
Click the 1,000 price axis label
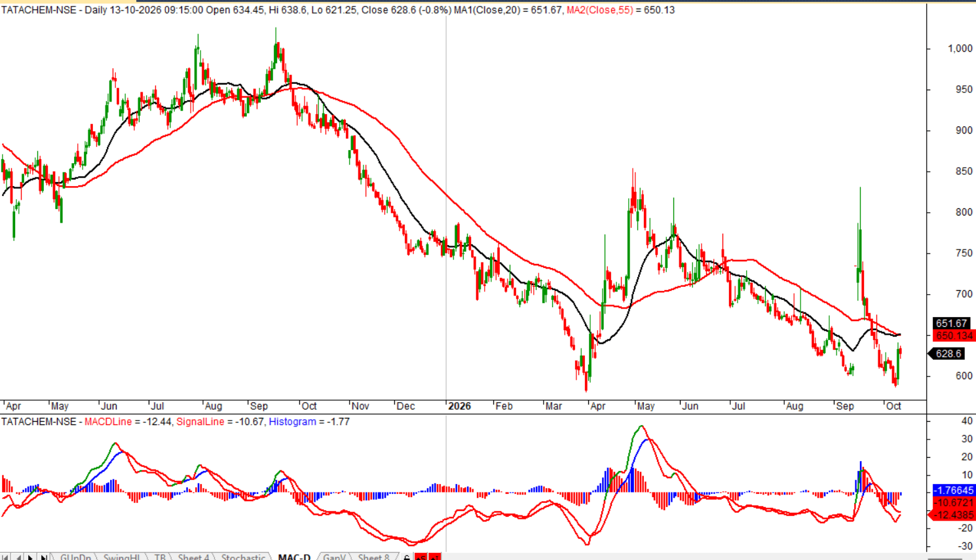[960, 48]
